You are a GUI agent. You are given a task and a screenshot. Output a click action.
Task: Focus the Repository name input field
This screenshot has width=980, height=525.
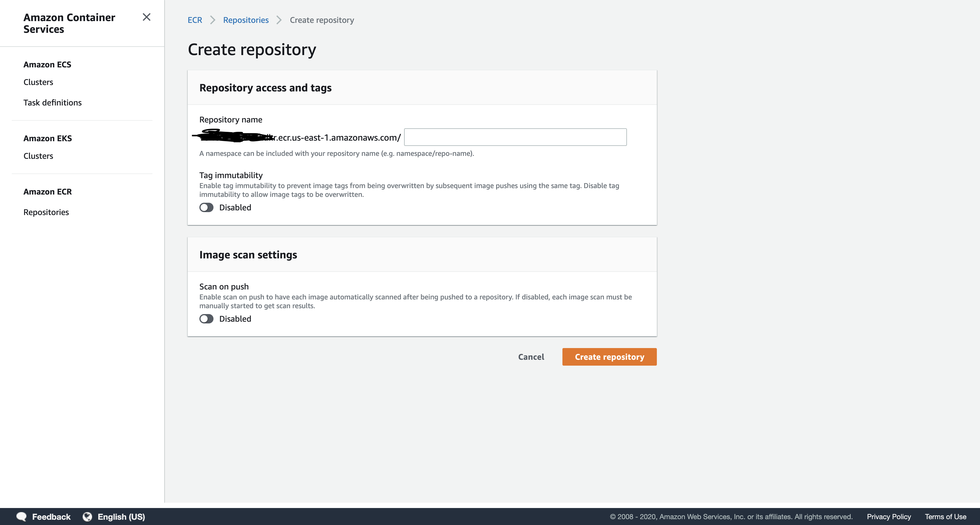pyautogui.click(x=515, y=137)
